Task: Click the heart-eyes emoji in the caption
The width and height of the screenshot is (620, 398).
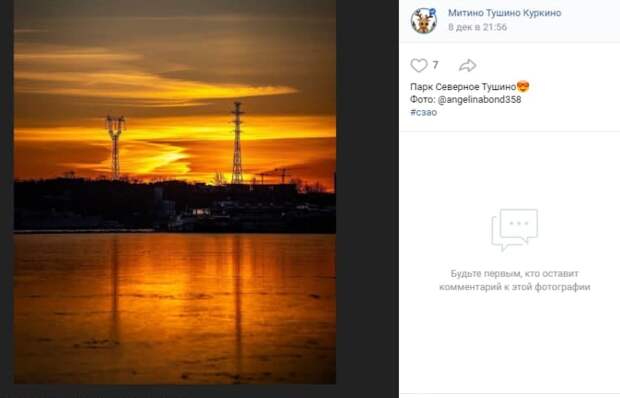Action: (523, 87)
